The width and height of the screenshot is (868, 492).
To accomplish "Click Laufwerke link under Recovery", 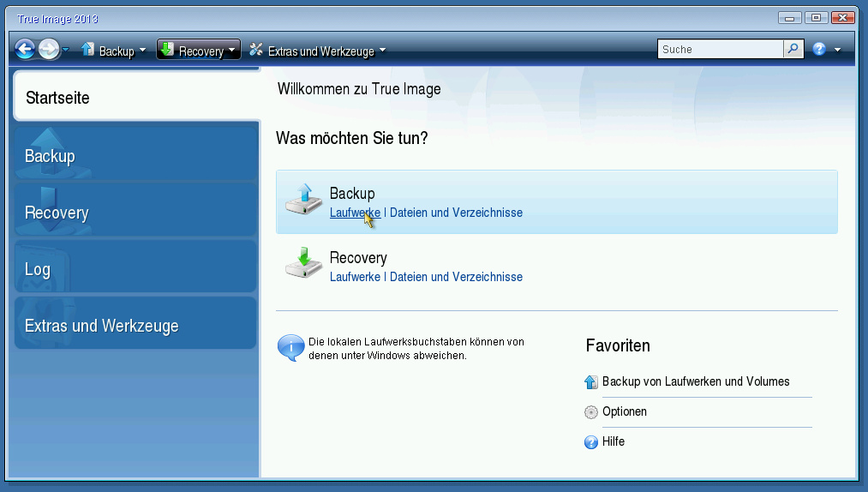I will (355, 277).
